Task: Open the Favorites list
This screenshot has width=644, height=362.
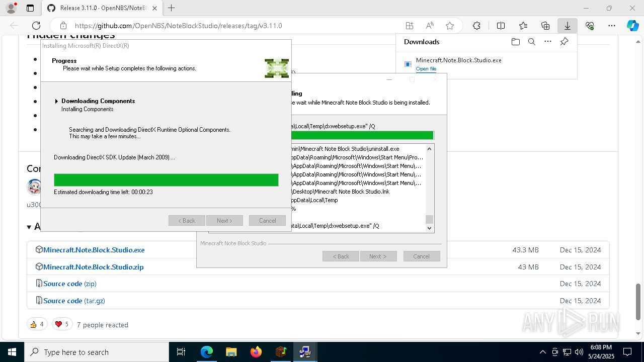Action: pos(523,26)
